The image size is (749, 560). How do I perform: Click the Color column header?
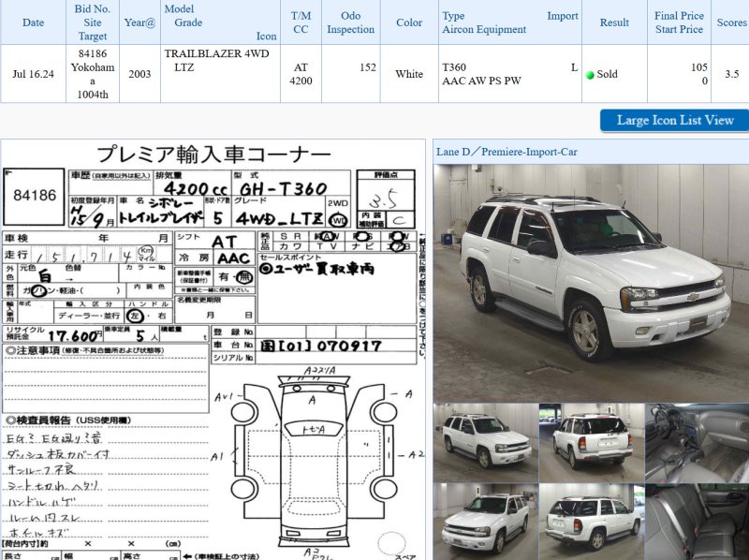click(409, 22)
